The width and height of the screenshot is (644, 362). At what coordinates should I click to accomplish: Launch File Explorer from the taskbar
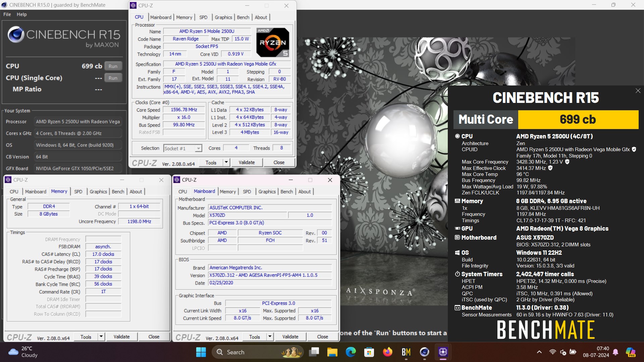(x=332, y=352)
